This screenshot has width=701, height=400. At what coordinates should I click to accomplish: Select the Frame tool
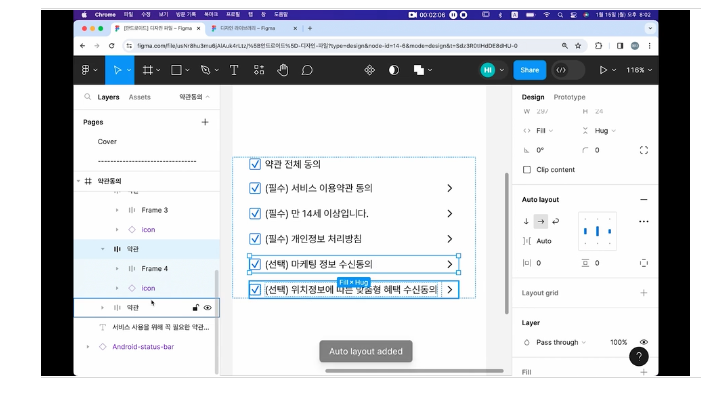coord(148,70)
